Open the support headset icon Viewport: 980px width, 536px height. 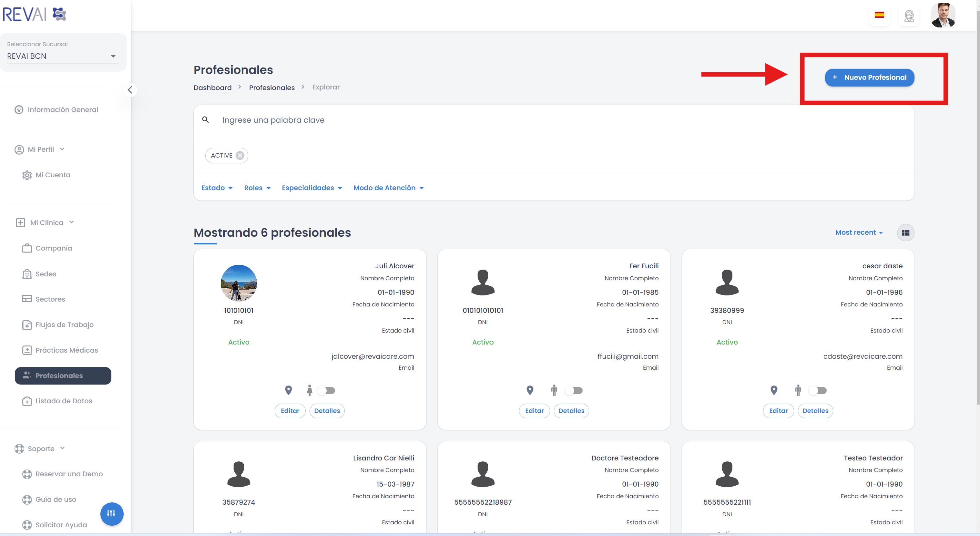coord(909,16)
